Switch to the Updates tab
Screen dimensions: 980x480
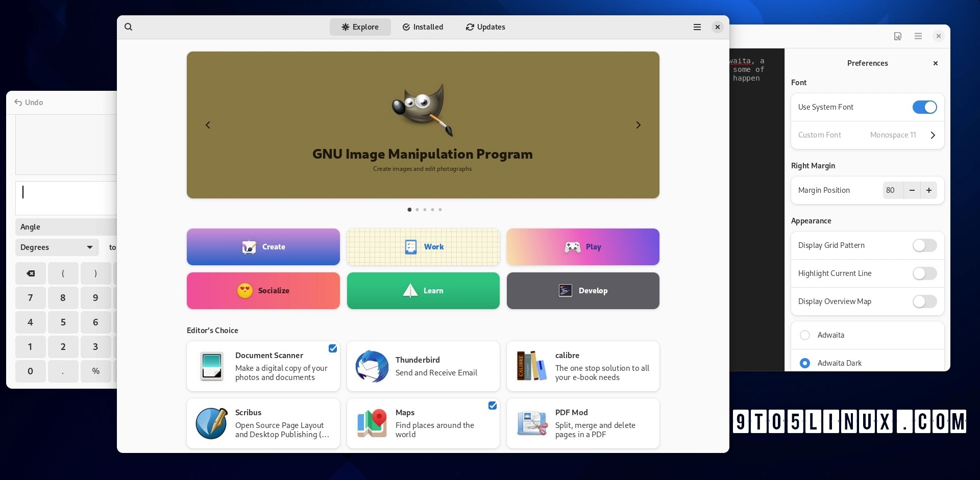(484, 27)
